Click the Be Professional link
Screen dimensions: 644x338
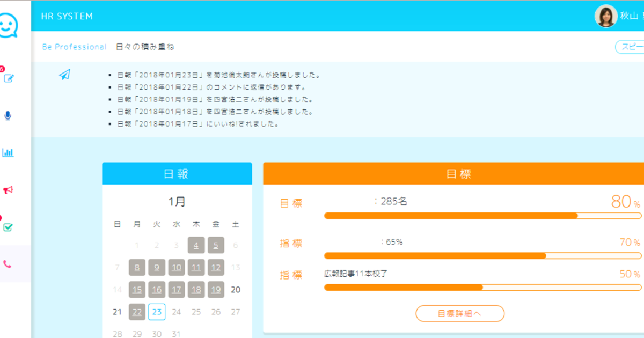tap(75, 47)
